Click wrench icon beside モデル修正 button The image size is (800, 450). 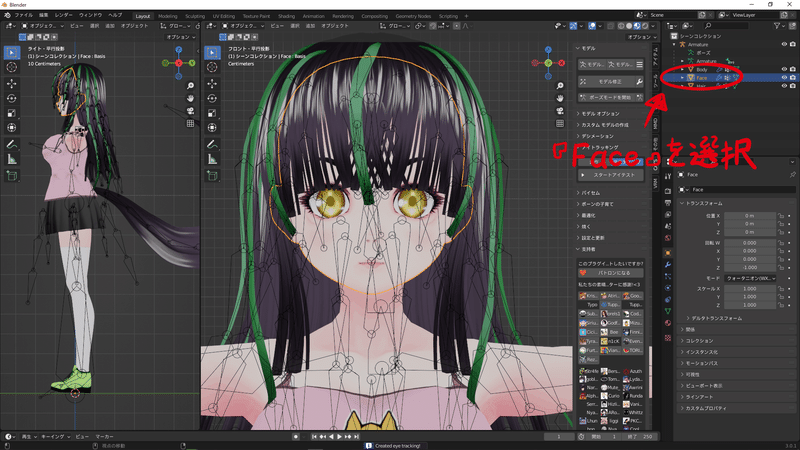click(639, 82)
